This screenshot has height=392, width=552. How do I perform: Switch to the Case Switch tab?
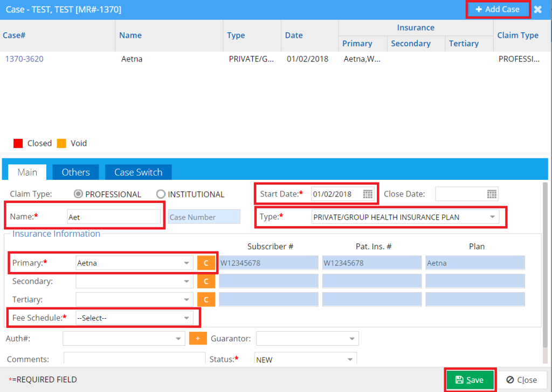click(x=138, y=172)
